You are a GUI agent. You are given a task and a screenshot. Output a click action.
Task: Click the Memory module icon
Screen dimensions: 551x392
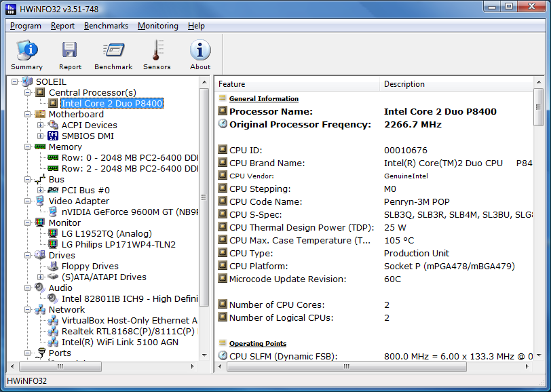(40, 146)
